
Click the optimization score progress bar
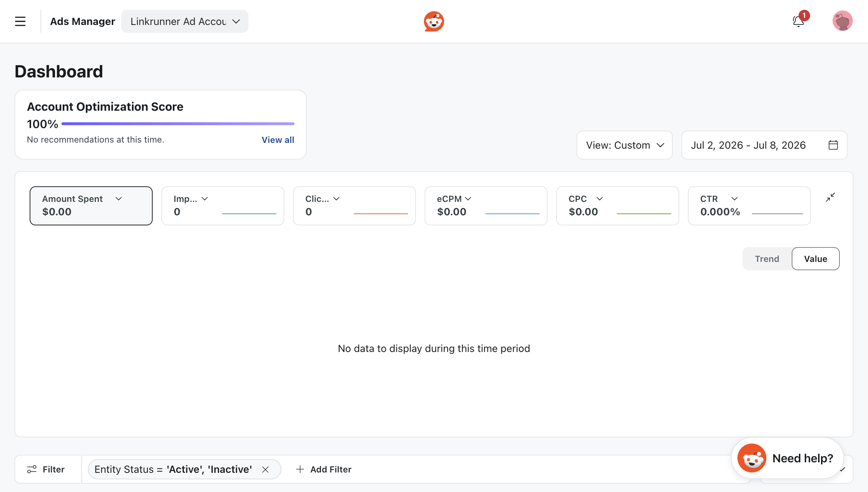[178, 124]
